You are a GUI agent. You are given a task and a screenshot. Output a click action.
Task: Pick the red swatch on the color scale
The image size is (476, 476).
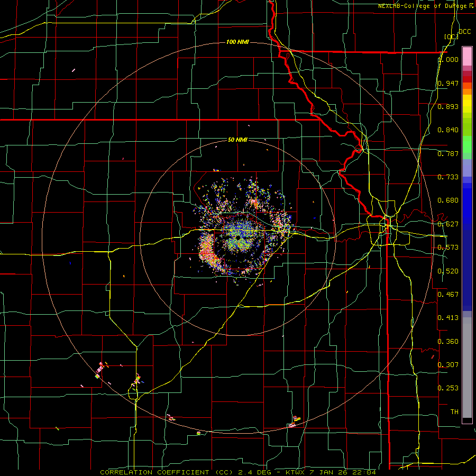[x=467, y=79]
